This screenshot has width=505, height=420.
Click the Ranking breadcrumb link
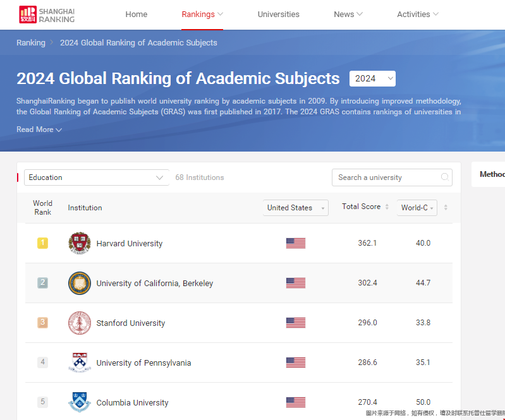point(31,43)
